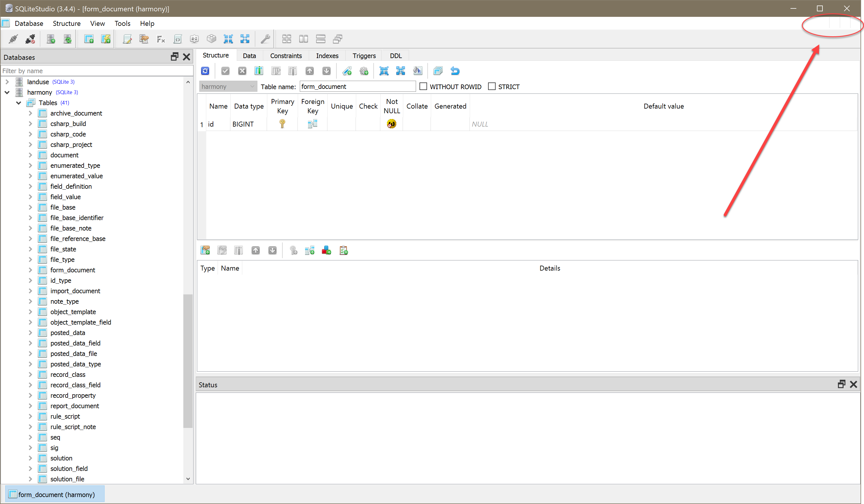Click the tile windows grid icon
Viewport: 864px width, 504px height.
pos(287,39)
